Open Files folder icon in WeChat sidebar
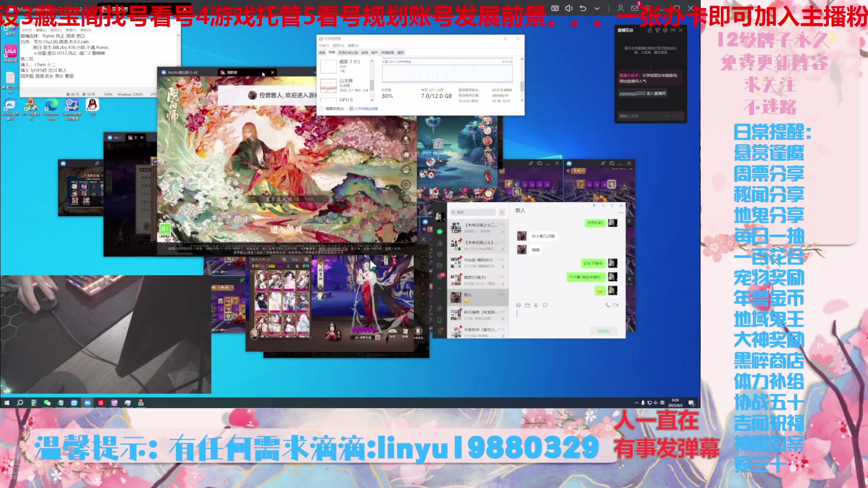This screenshot has width=868, height=488. pos(439,265)
